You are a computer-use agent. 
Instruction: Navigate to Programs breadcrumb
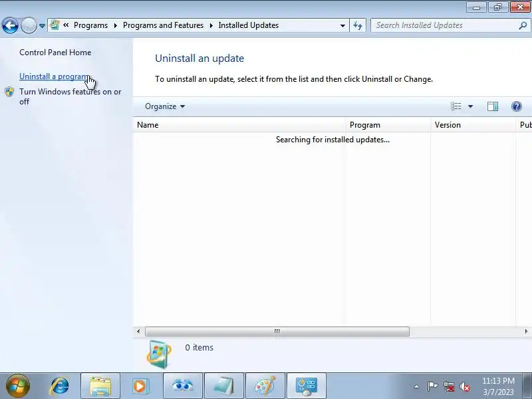point(90,25)
